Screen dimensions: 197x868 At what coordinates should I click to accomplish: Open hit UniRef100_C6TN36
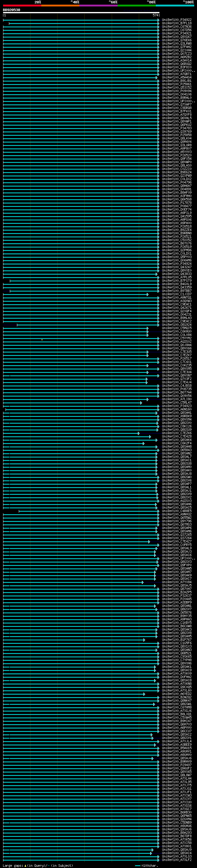176,27
